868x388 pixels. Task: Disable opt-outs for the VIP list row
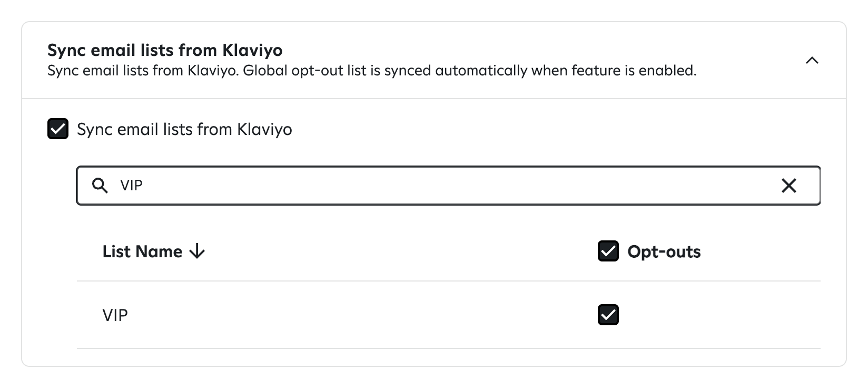coord(608,315)
